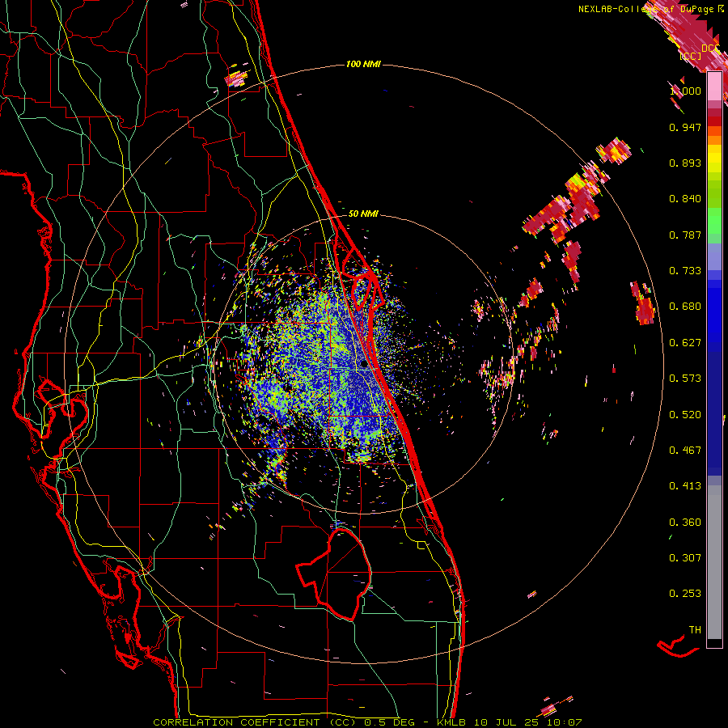This screenshot has width=728, height=728.
Task: Pick the gray color band in legend
Action: tap(714, 562)
